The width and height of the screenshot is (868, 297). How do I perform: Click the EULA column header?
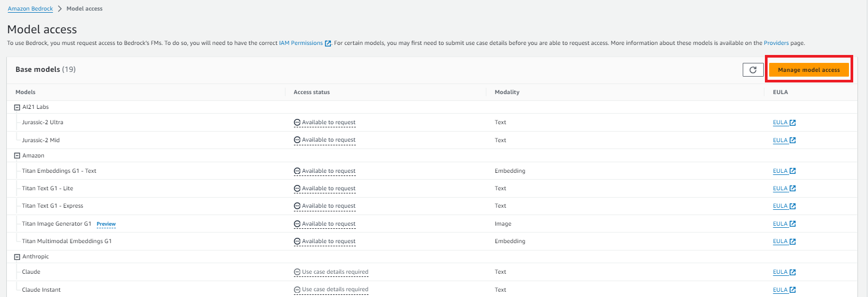[780, 92]
